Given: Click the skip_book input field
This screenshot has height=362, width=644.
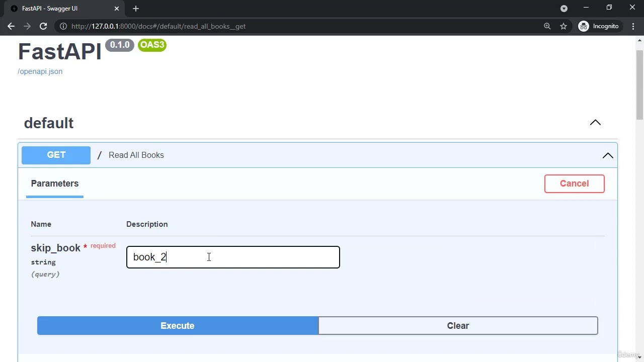Looking at the screenshot, I should point(233,257).
